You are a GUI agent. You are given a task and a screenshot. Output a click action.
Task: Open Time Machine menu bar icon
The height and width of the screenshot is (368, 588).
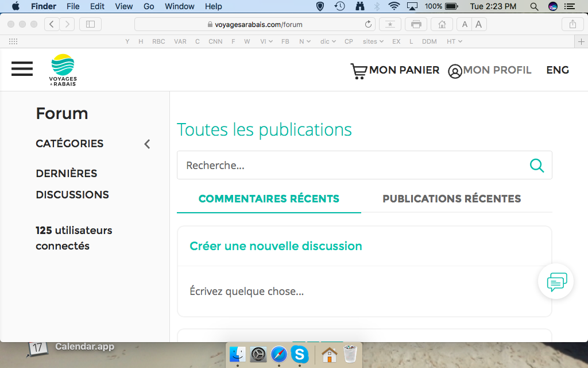[x=340, y=6]
